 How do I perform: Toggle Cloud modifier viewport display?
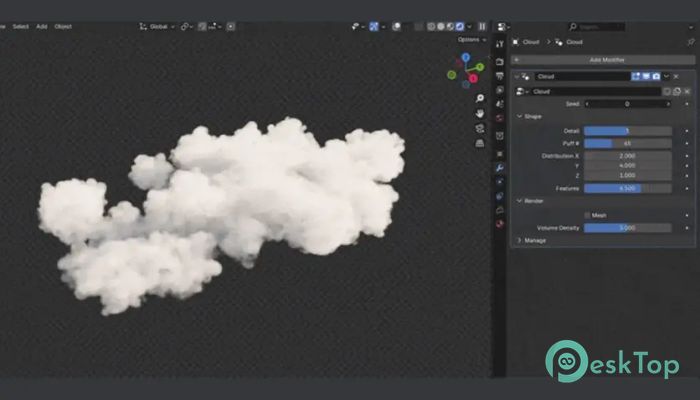646,76
